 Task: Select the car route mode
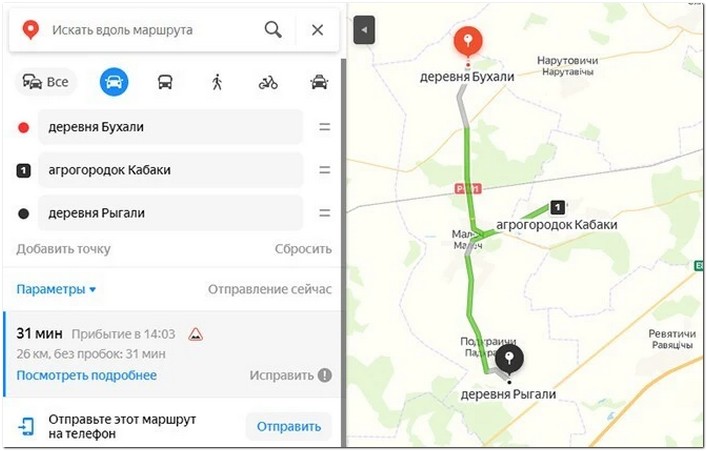114,82
